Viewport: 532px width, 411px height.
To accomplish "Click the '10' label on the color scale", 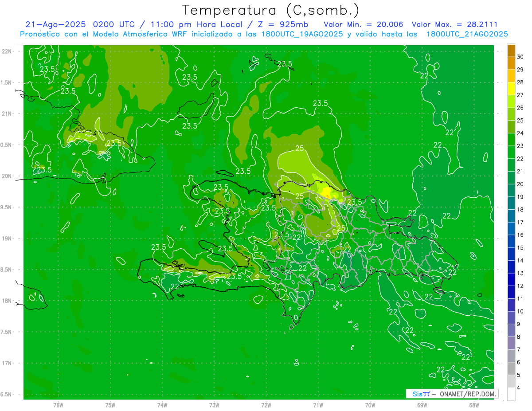I will [x=520, y=311].
